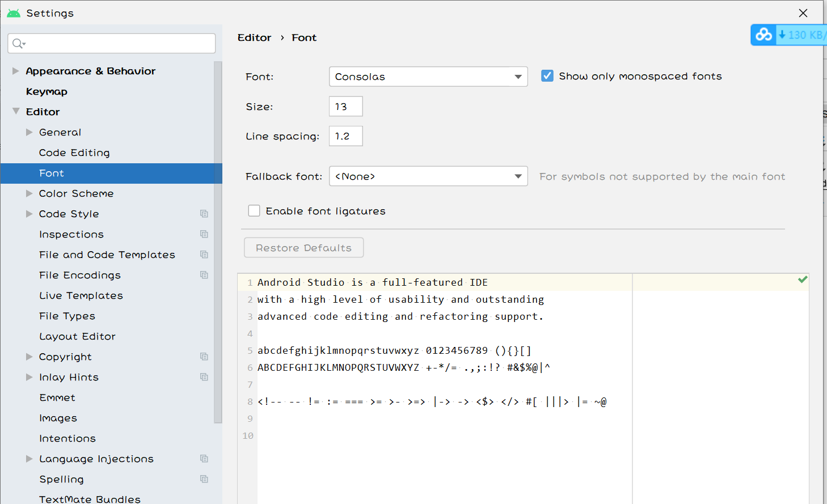Screen dimensions: 827x504
Task: Expand the Color Scheme node
Action: click(x=29, y=193)
